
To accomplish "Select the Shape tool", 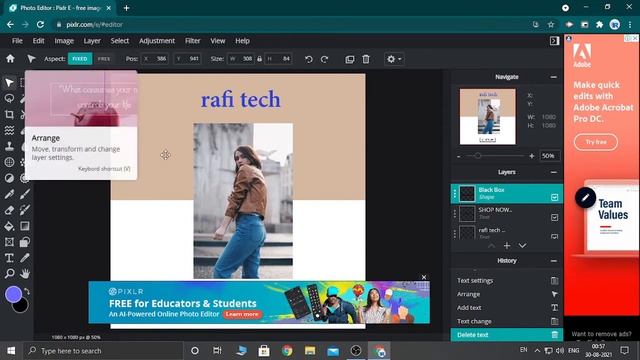I will 25,242.
